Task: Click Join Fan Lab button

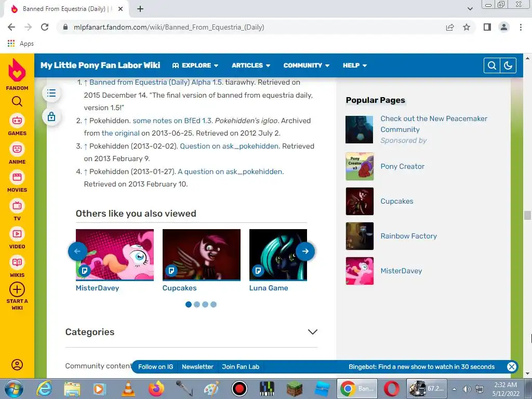Action: (241, 367)
